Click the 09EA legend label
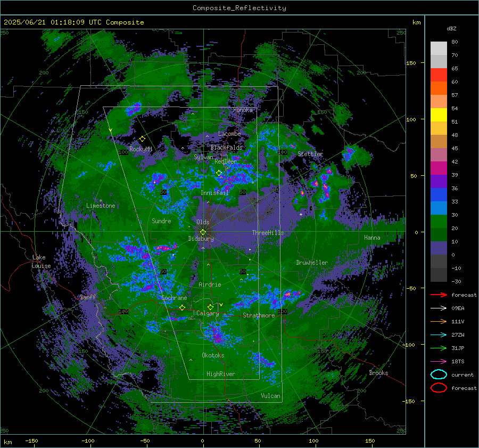Image resolution: width=479 pixels, height=448 pixels. [x=458, y=308]
